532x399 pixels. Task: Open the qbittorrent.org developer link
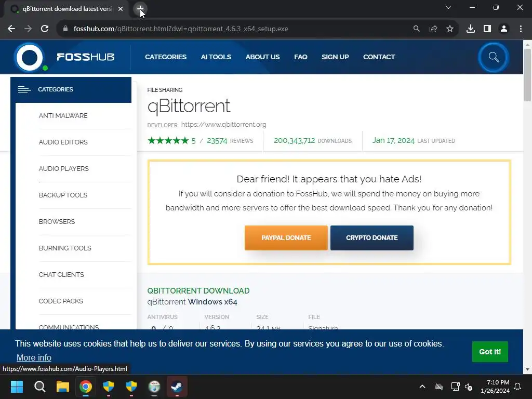point(223,125)
